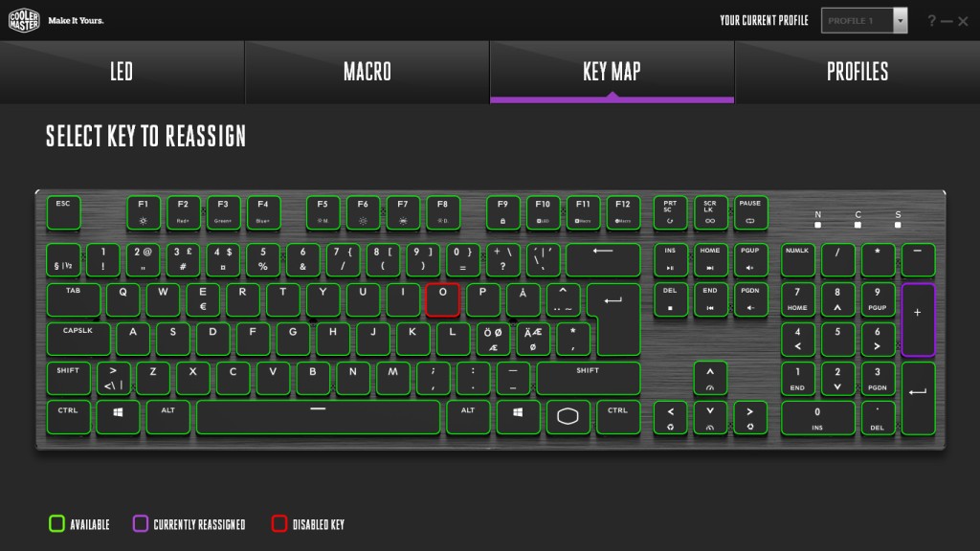The width and height of the screenshot is (980, 551).
Task: Switch to the LED tab
Action: point(122,72)
